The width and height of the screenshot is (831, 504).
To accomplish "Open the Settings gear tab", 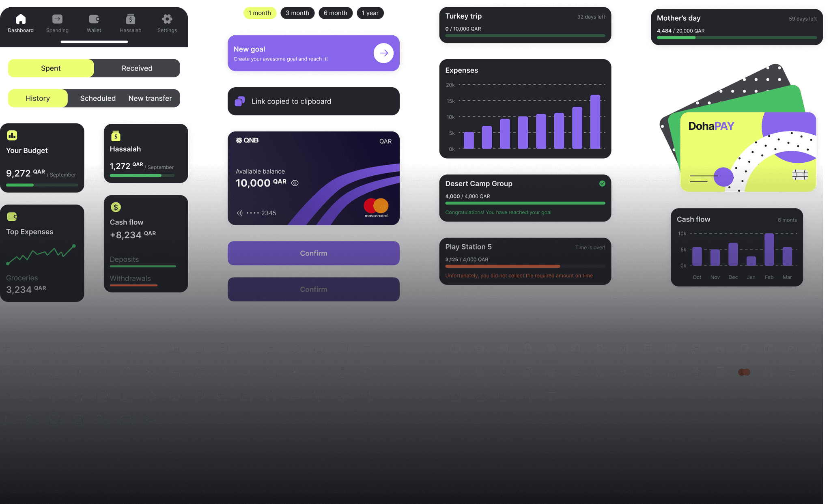I will click(x=167, y=24).
